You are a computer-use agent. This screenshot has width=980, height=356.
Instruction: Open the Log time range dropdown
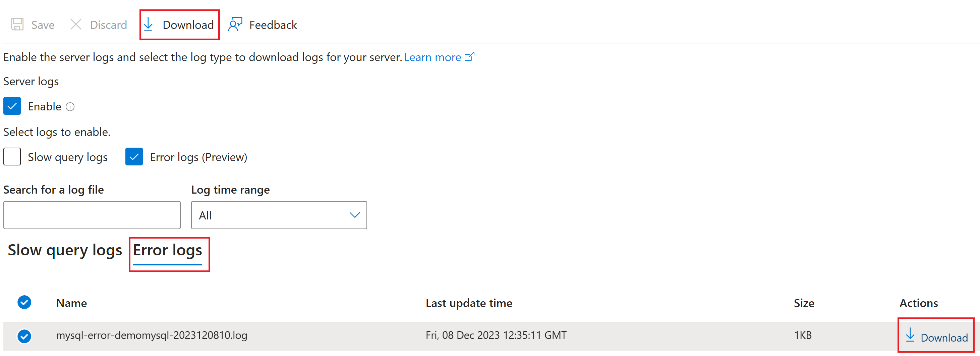[x=279, y=215]
